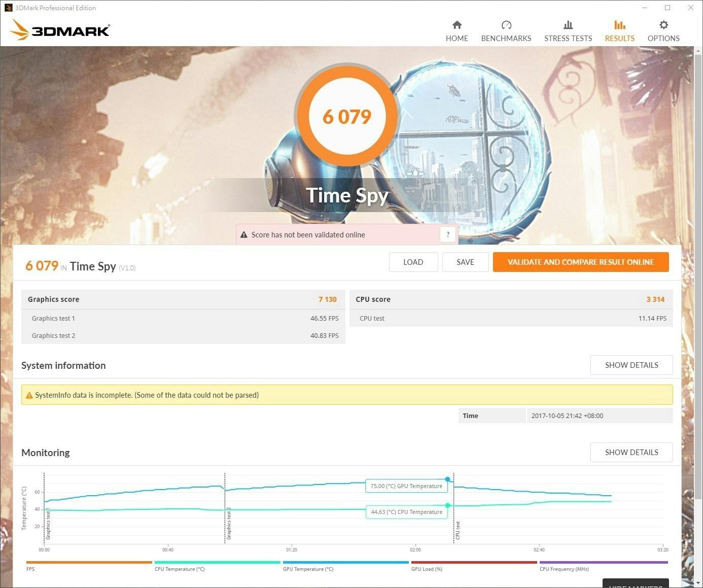Toggle the FPS orange legend bar

[89, 562]
